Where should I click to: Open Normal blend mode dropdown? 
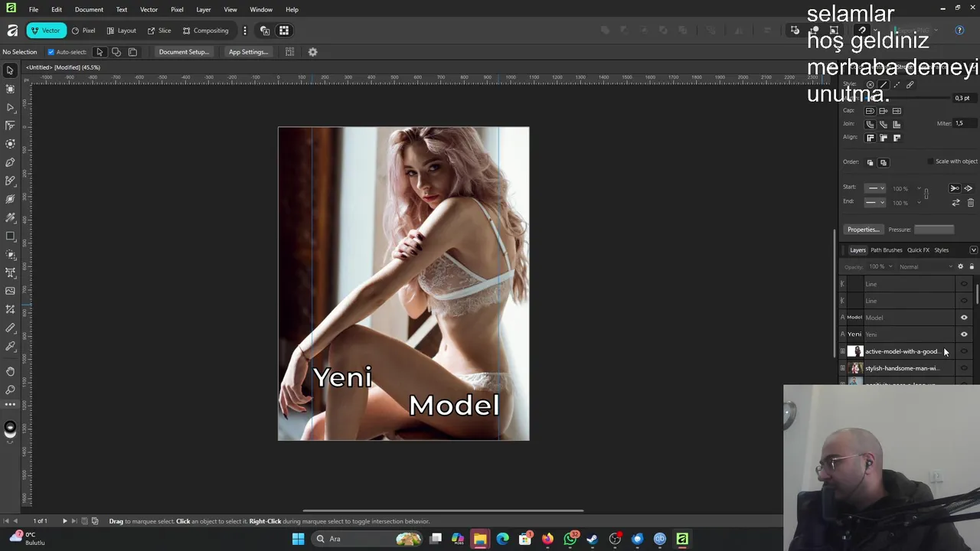click(x=926, y=266)
